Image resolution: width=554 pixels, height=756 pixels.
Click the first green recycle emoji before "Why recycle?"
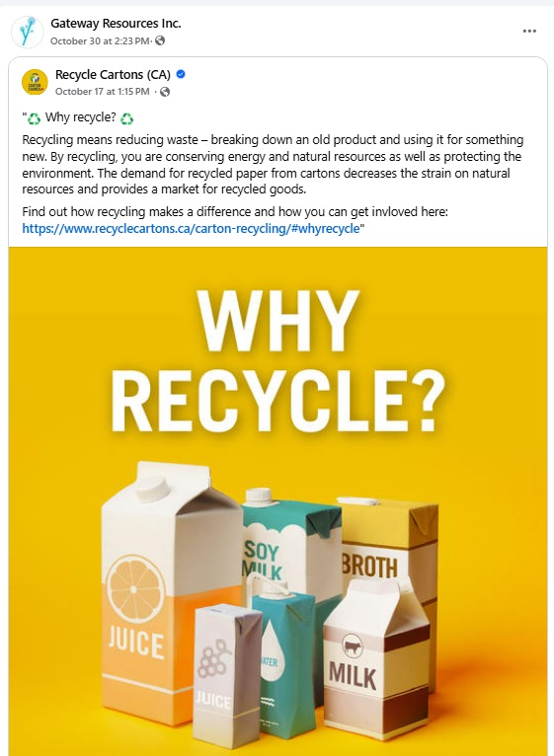(x=34, y=118)
